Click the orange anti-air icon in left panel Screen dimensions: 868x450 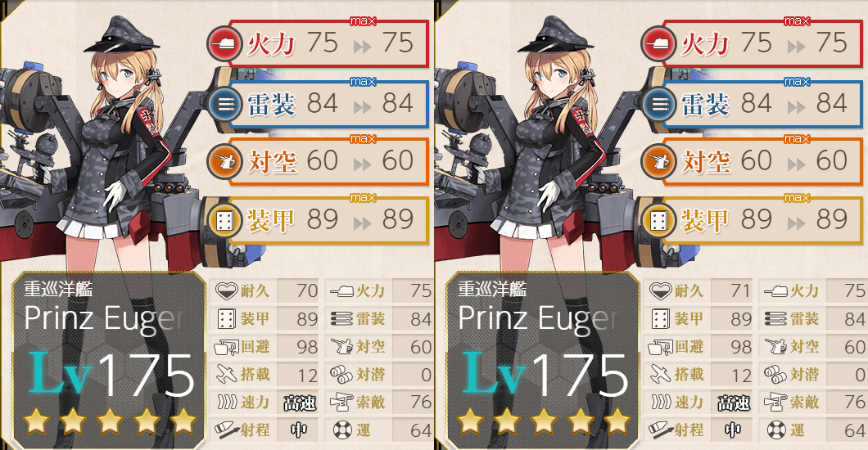(224, 161)
